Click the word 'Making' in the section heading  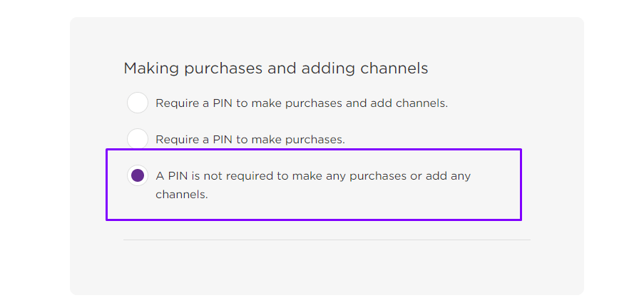pyautogui.click(x=152, y=68)
